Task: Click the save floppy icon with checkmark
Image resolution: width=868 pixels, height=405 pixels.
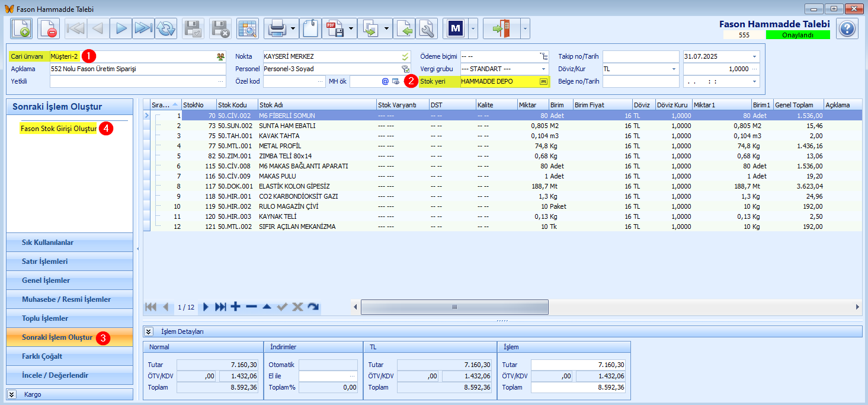Action: pos(193,28)
